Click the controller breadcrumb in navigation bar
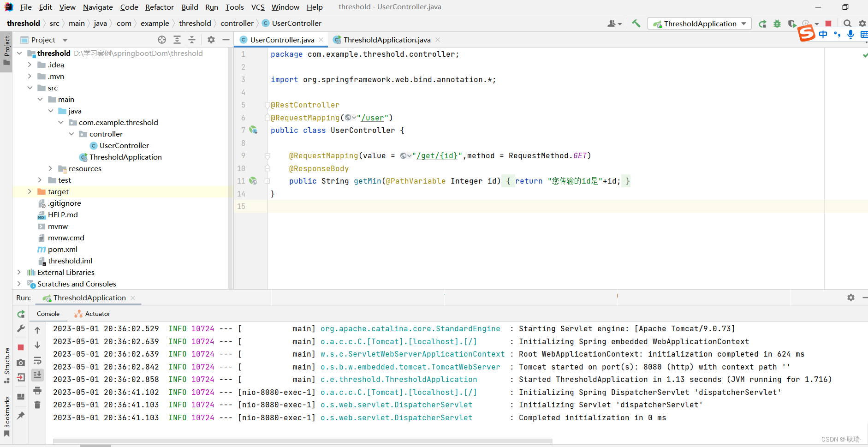The width and height of the screenshot is (868, 447). 237,23
